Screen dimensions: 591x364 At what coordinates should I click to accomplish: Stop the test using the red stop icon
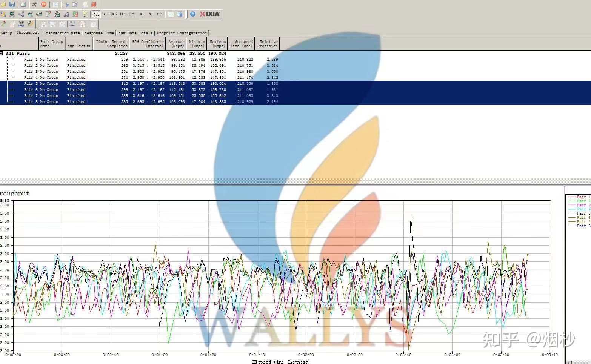(44, 5)
